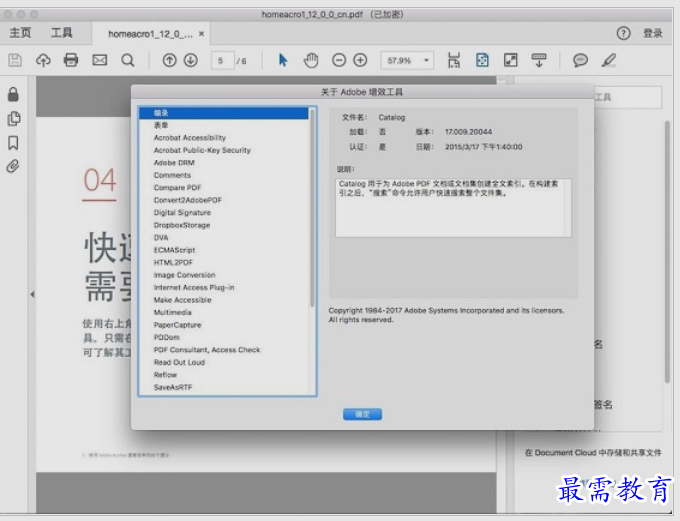Image resolution: width=680 pixels, height=521 pixels.
Task: Open security lock panel in sidebar
Action: (x=13, y=94)
